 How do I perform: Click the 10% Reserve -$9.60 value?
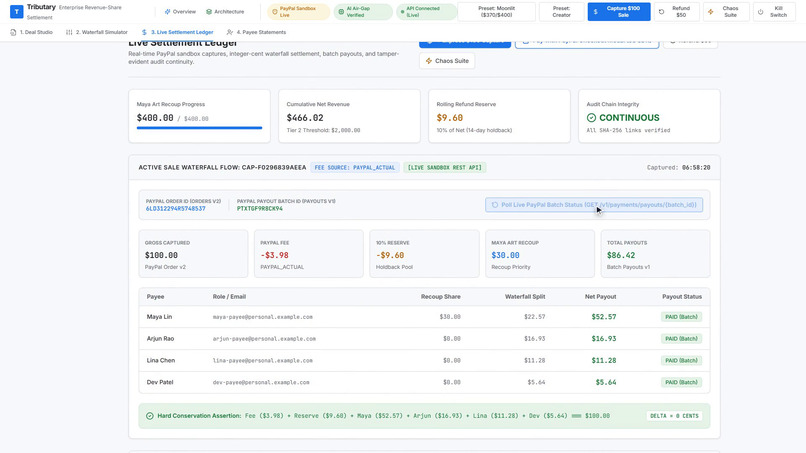click(x=390, y=255)
